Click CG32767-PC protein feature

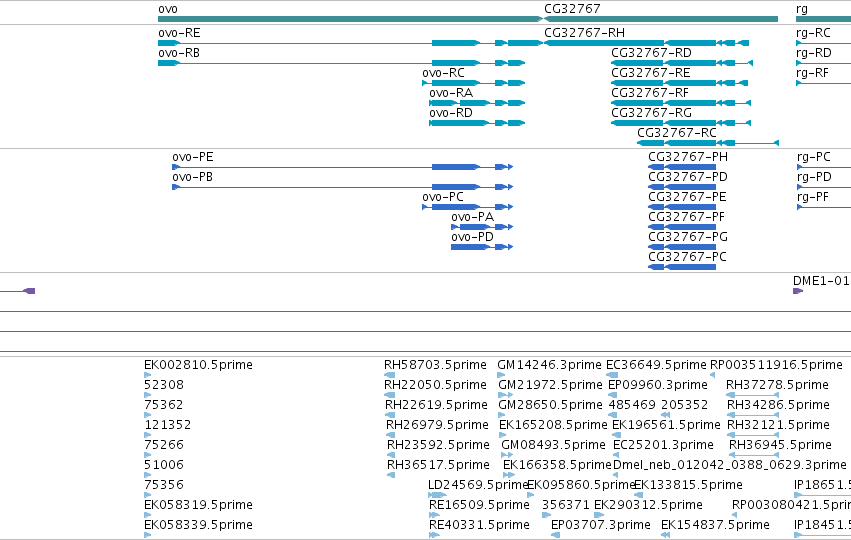682,268
